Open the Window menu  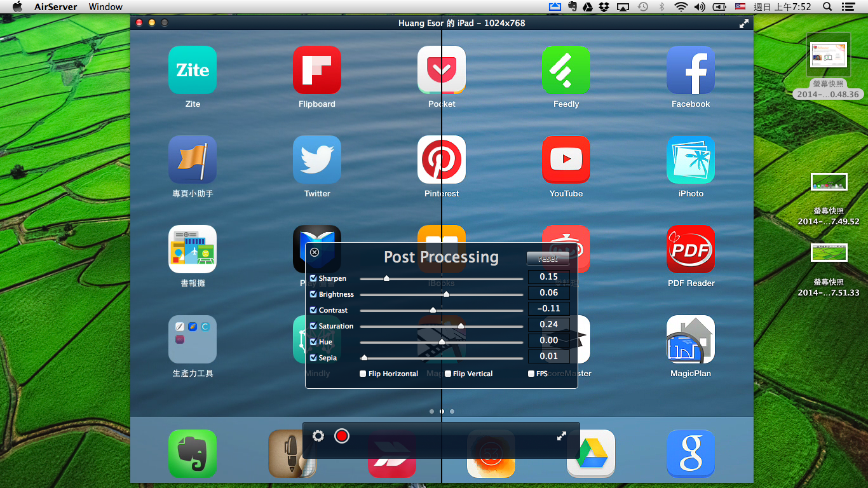[x=105, y=7]
